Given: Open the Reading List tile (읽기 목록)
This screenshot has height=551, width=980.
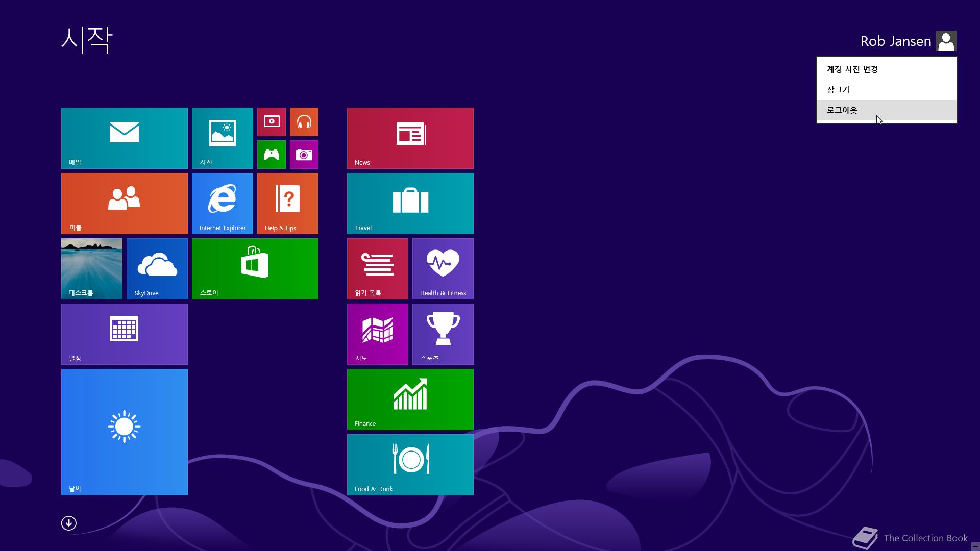Looking at the screenshot, I should pyautogui.click(x=378, y=269).
